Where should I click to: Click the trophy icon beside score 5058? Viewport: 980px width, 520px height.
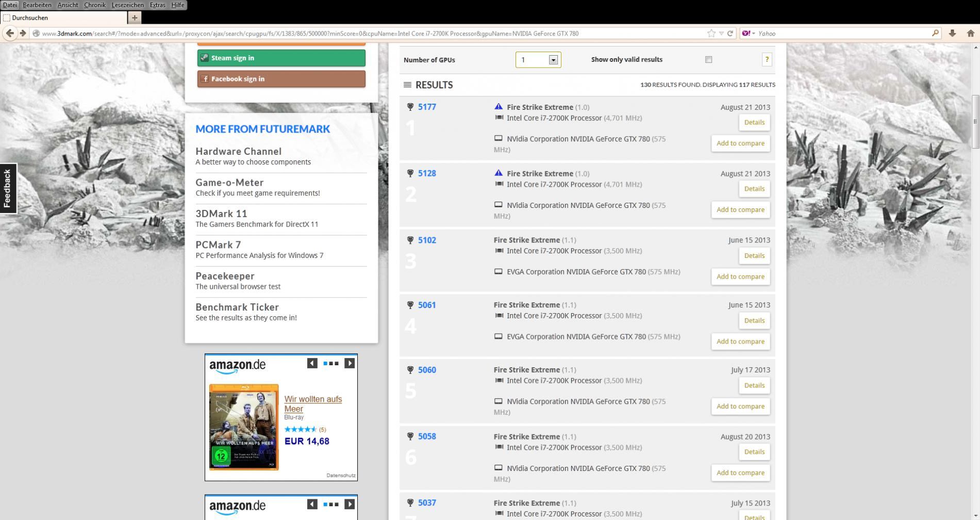pyautogui.click(x=410, y=436)
